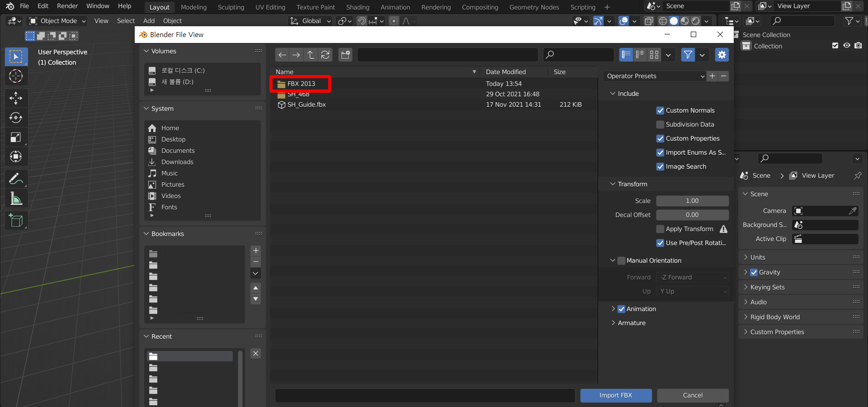The width and height of the screenshot is (868, 407).
Task: Toggle Custom Normals checkbox
Action: click(x=660, y=110)
